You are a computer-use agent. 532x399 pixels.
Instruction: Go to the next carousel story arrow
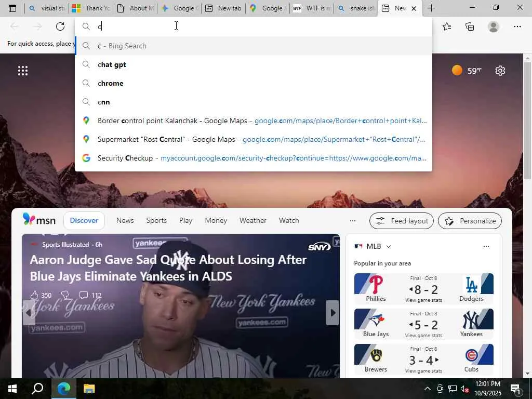point(333,312)
